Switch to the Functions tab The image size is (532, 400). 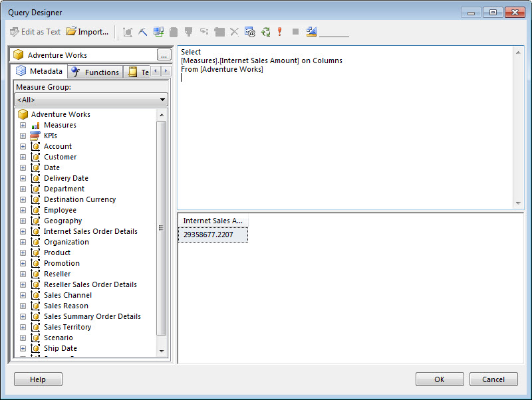coord(95,72)
